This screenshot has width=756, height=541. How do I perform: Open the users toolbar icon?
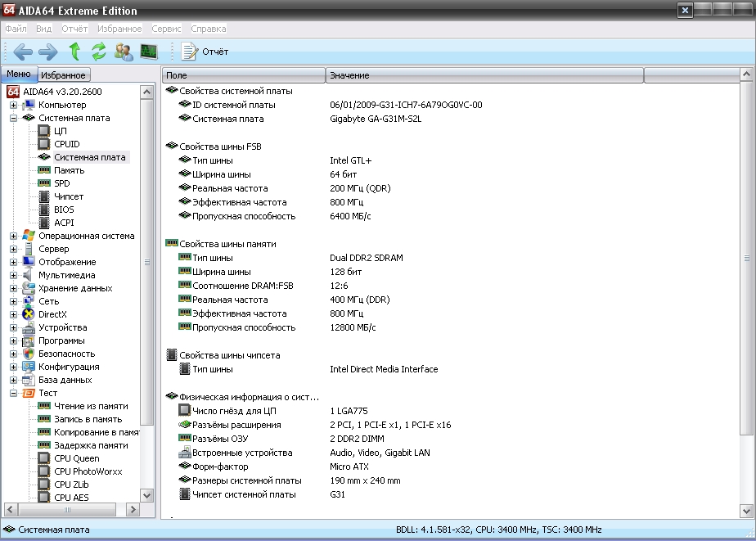tap(124, 51)
